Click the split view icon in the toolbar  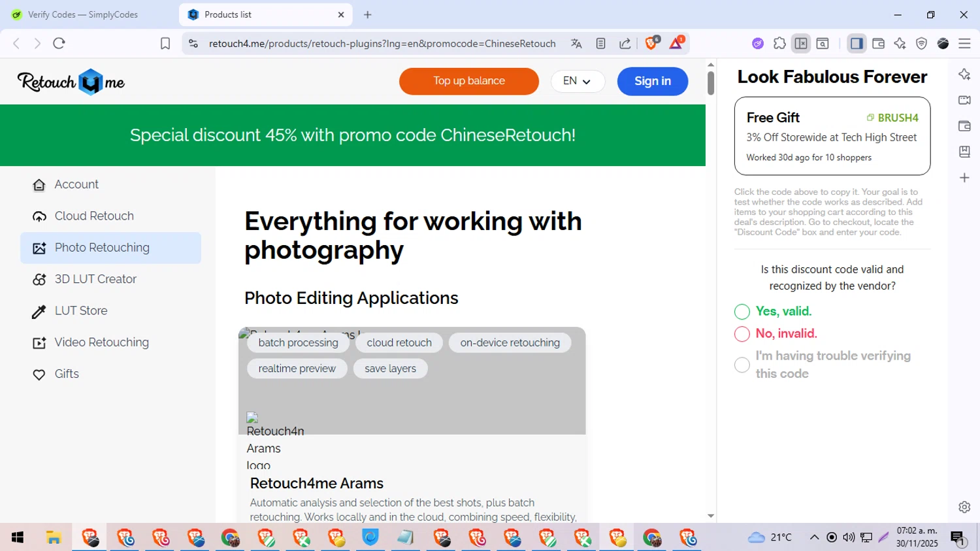point(801,43)
